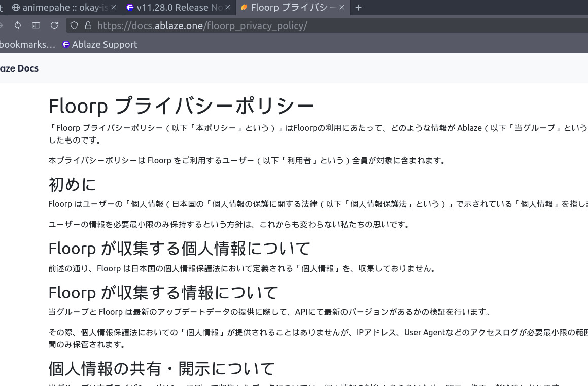Click the paragraph starting "ユーザーの情報を必要最小限のみ"
The image size is (588, 386).
[229, 224]
